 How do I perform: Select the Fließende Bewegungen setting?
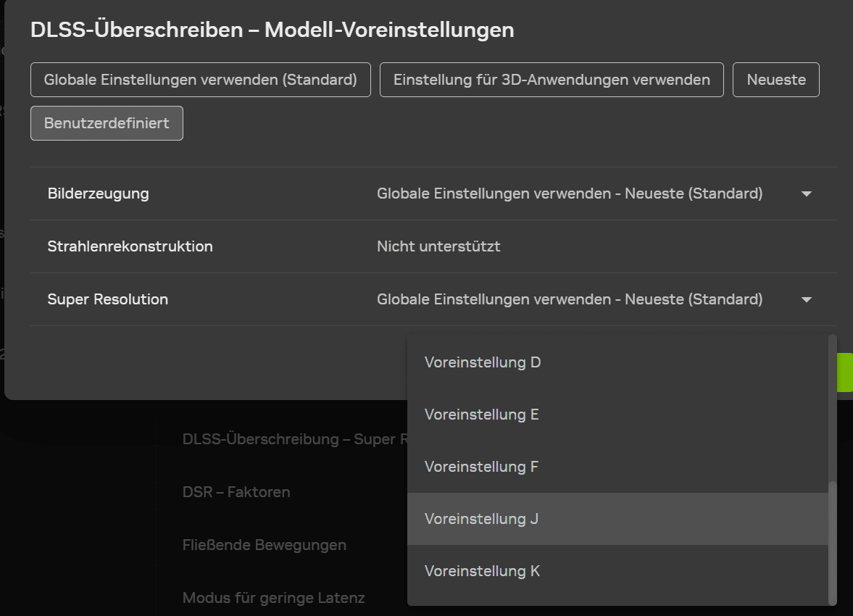coord(265,545)
